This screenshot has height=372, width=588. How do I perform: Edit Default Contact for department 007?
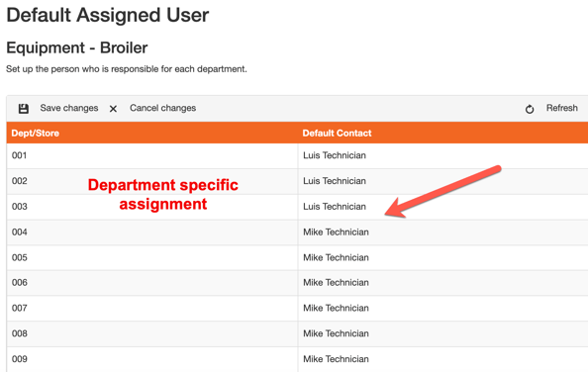[443, 309]
